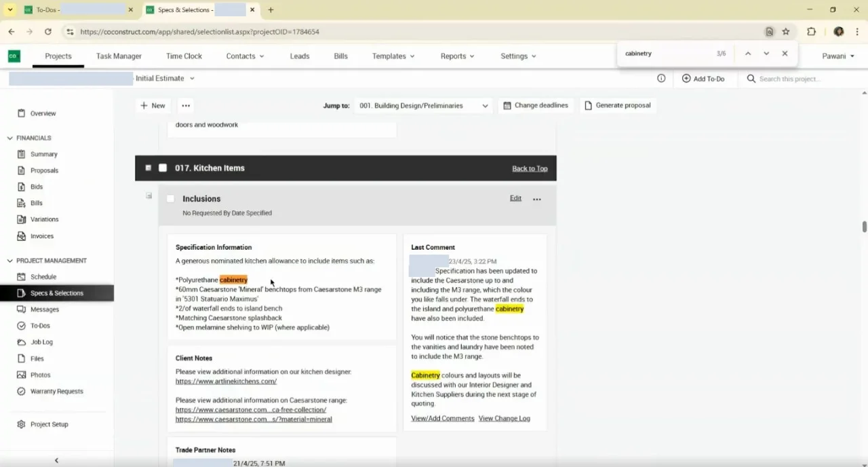Screen dimensions: 868x467
Task: Expand the Initial Estimate dropdown
Action: pos(165,78)
